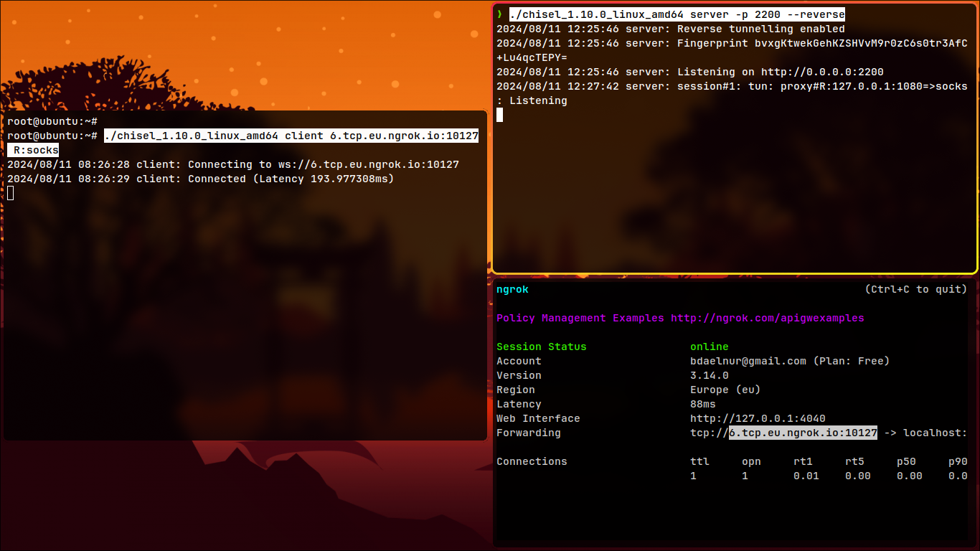Viewport: 980px width, 551px height.
Task: Click the 'ngrok' title in the bottom terminal
Action: coord(512,289)
